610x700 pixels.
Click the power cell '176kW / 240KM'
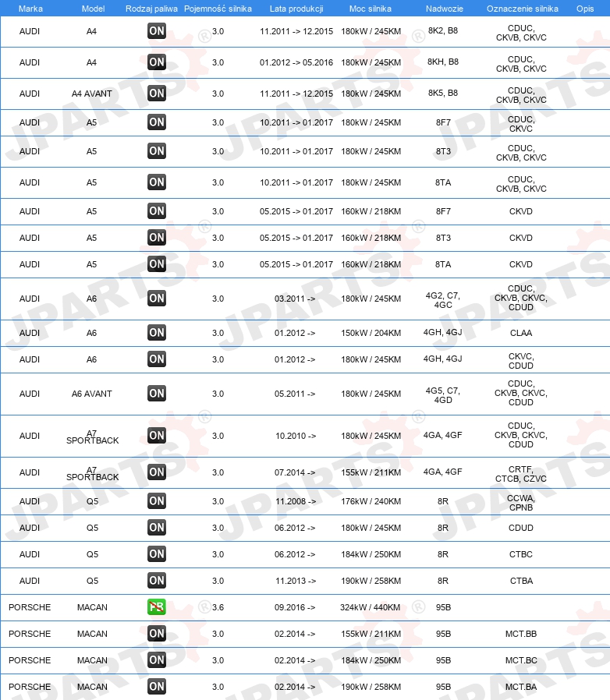click(x=371, y=501)
